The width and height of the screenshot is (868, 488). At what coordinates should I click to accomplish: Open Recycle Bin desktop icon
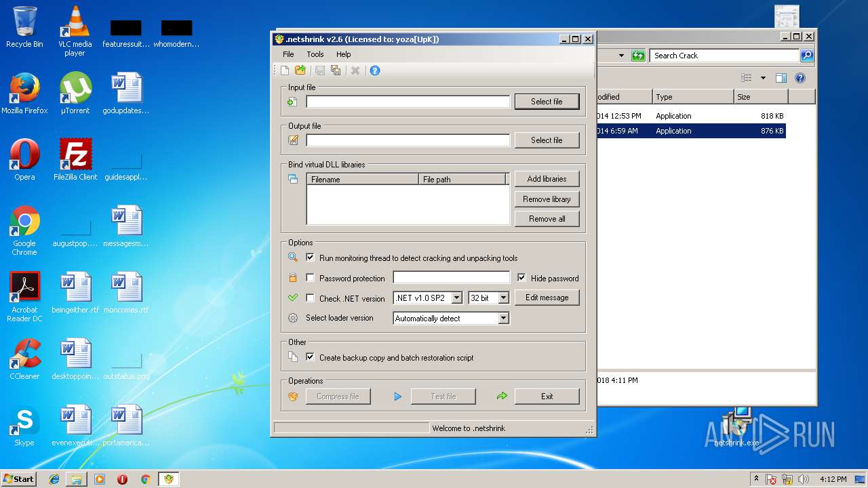24,27
